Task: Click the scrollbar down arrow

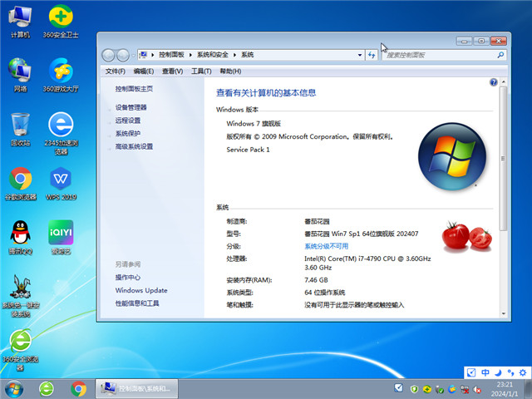Action: coord(503,314)
